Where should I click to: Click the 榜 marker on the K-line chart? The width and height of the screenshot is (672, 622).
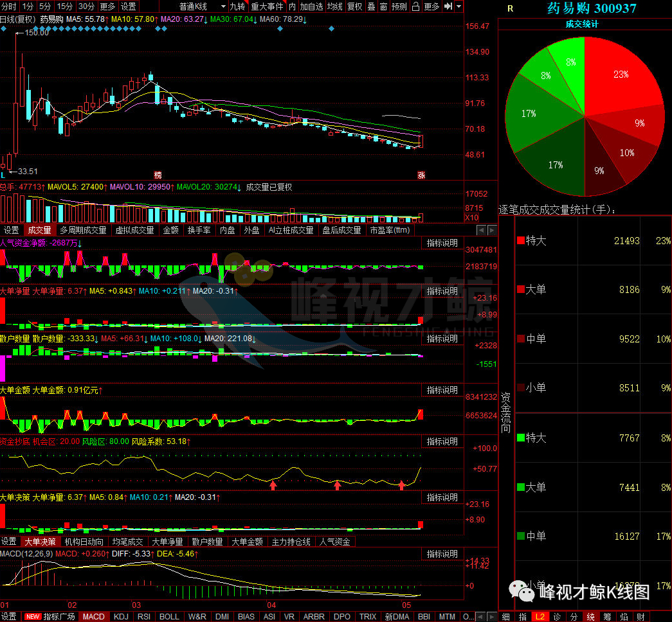click(x=158, y=175)
